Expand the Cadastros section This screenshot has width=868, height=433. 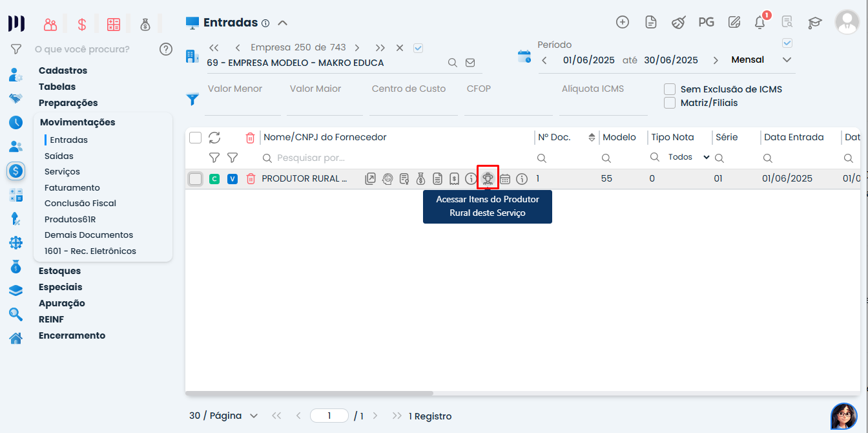[x=63, y=70]
